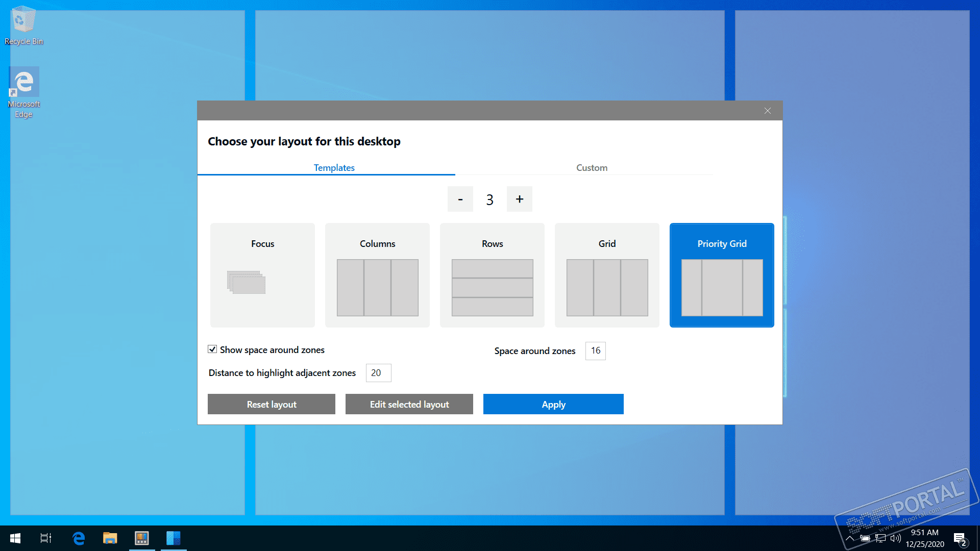Open Start menu from taskbar

point(14,538)
